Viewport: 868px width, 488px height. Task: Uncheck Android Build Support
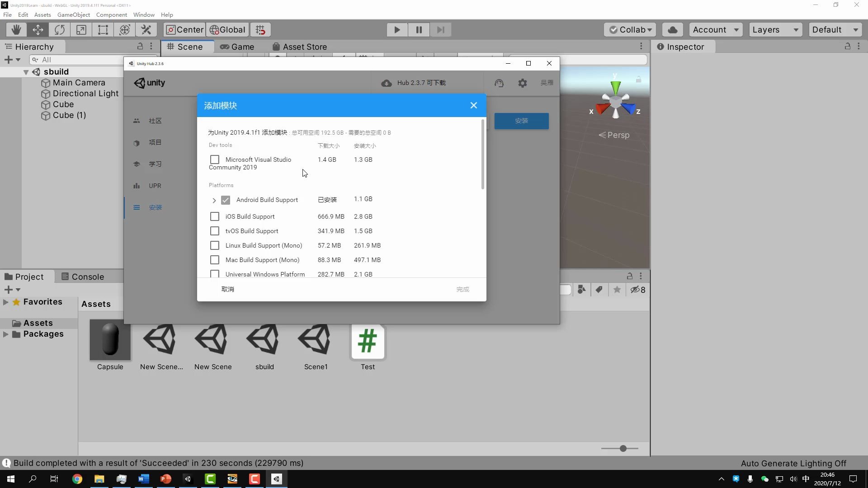[x=226, y=200]
